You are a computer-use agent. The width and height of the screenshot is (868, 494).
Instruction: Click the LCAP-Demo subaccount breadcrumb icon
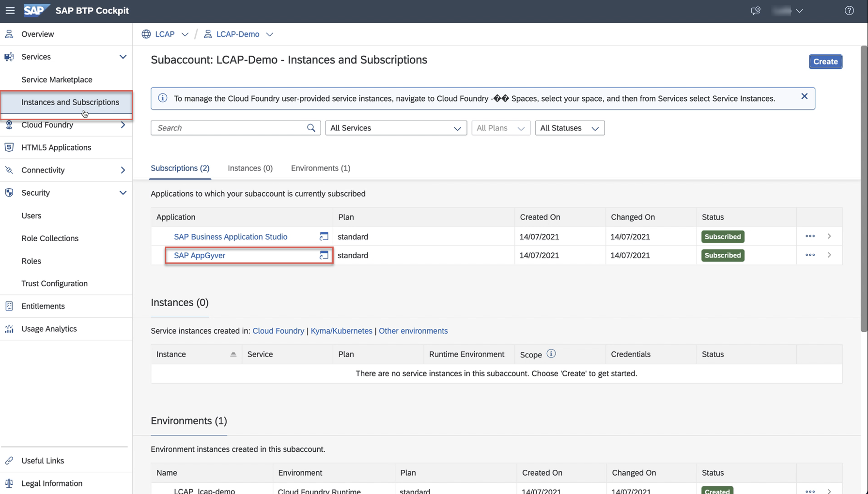click(208, 34)
